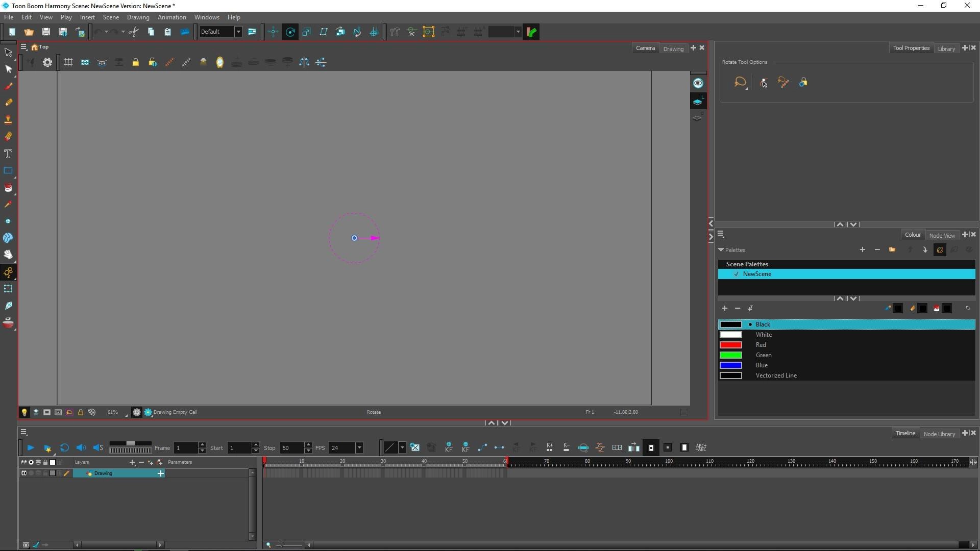This screenshot has height=551, width=980.
Task: Switch to the Node Library tab
Action: click(939, 434)
